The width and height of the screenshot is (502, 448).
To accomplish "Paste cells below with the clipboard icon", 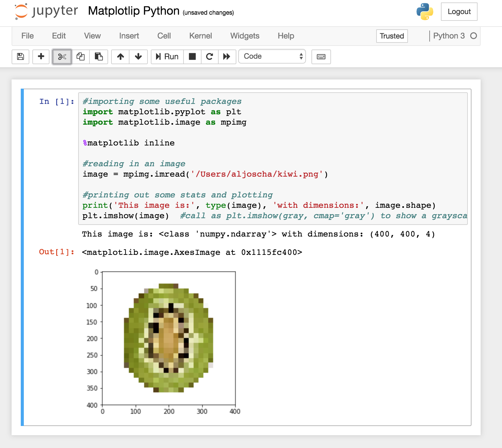I will [x=99, y=57].
